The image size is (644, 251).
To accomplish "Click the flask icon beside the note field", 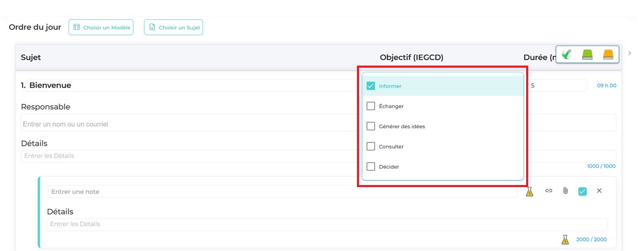I will pyautogui.click(x=530, y=191).
